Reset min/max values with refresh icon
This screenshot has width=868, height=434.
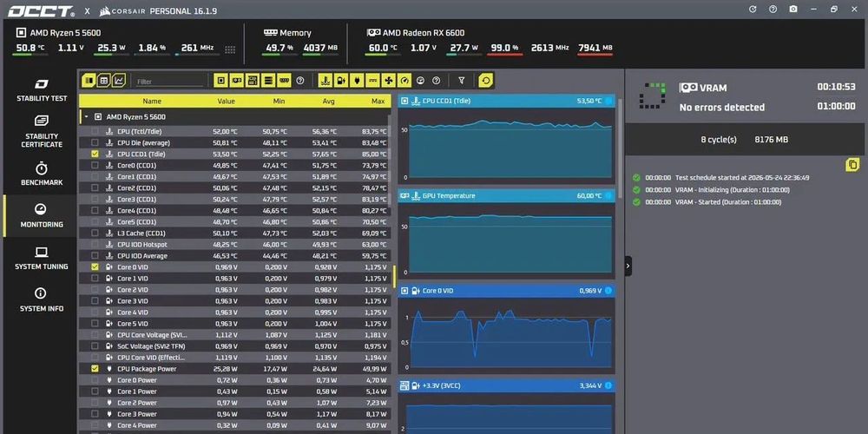[x=486, y=81]
